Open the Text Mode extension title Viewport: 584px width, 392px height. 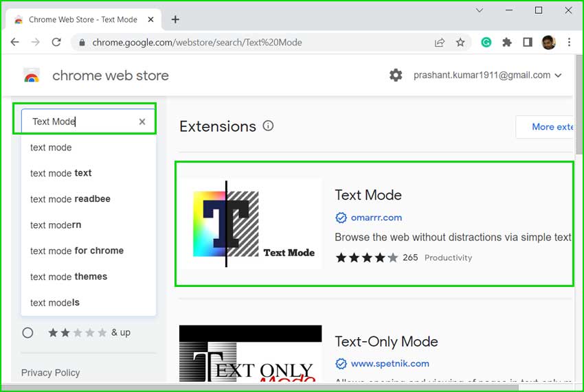368,195
